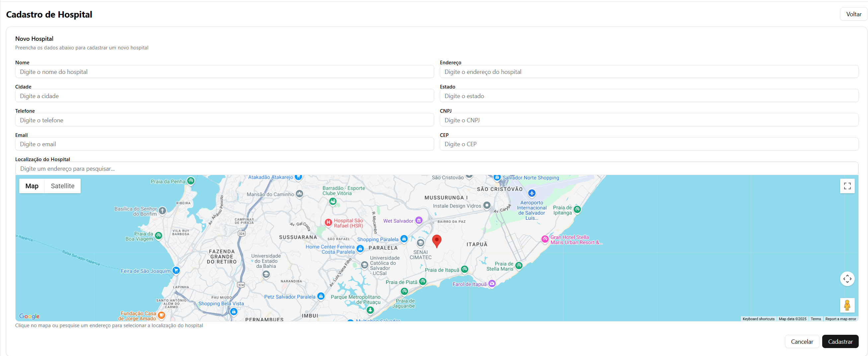
Task: Click the Hospital São Rafael marker icon
Action: [x=328, y=222]
